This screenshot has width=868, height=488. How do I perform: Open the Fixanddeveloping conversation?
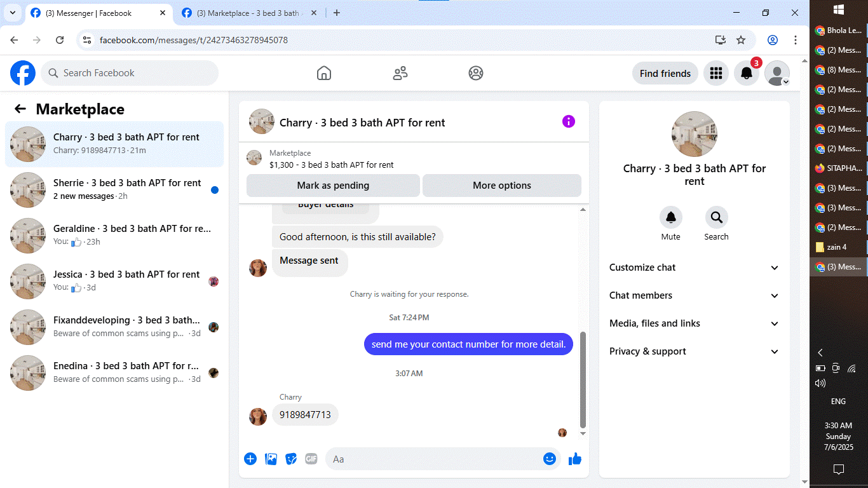[114, 327]
